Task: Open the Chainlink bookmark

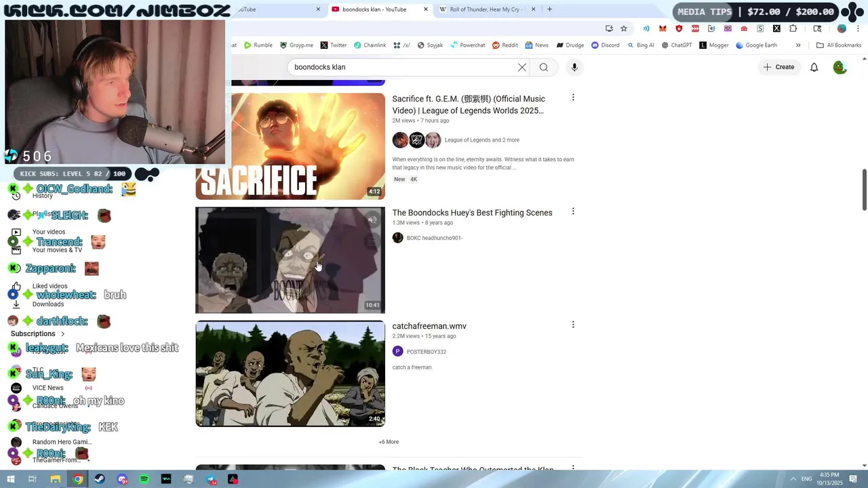Action: 370,45
